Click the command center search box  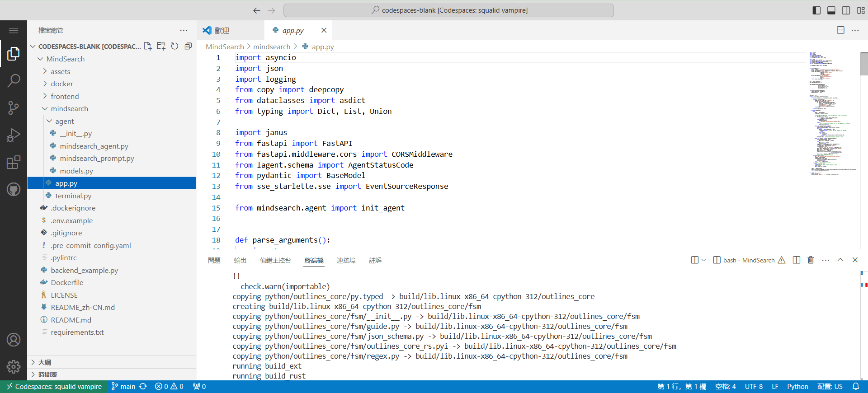tap(448, 10)
